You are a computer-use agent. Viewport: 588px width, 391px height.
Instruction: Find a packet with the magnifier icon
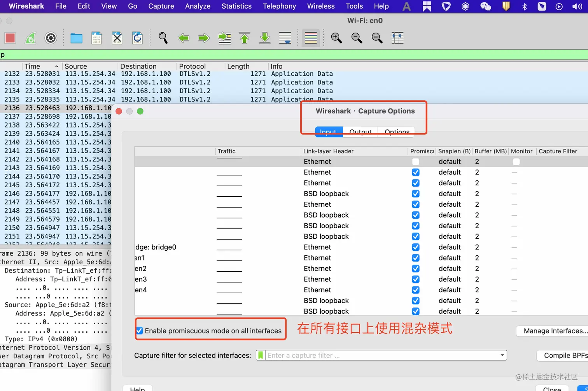pos(163,38)
